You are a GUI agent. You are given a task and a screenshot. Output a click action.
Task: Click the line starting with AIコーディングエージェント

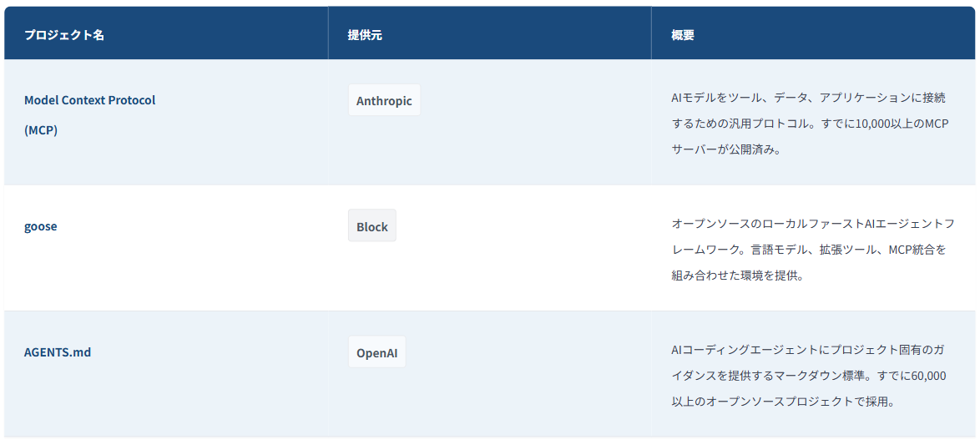pyautogui.click(x=808, y=350)
